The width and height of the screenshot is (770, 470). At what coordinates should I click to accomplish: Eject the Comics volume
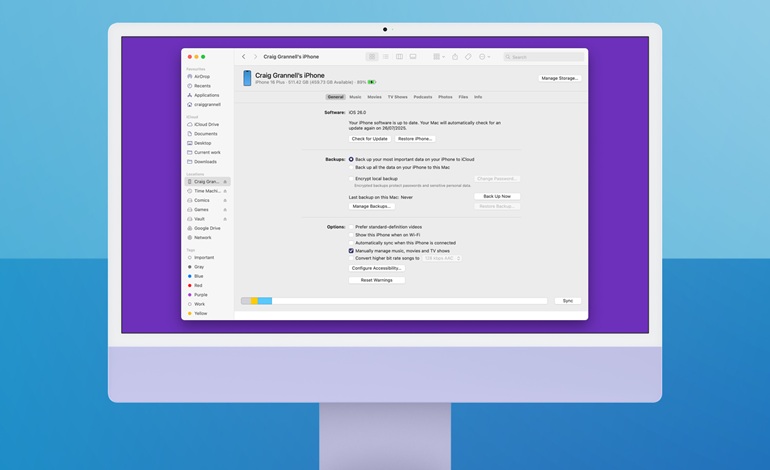coord(225,200)
